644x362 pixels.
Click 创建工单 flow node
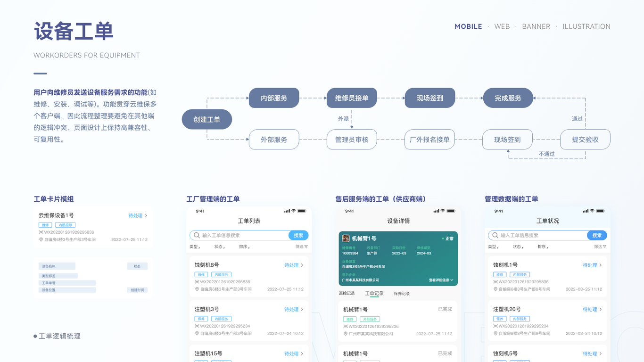[207, 119]
